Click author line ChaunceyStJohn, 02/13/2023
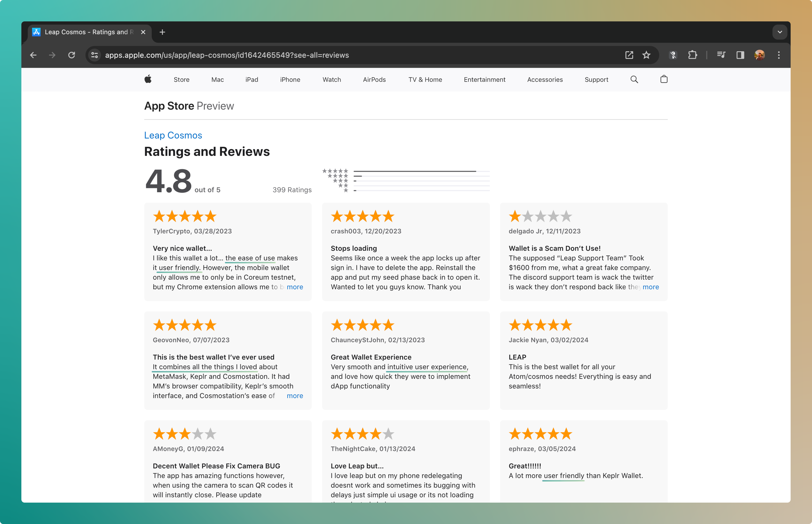812x524 pixels. coord(378,340)
